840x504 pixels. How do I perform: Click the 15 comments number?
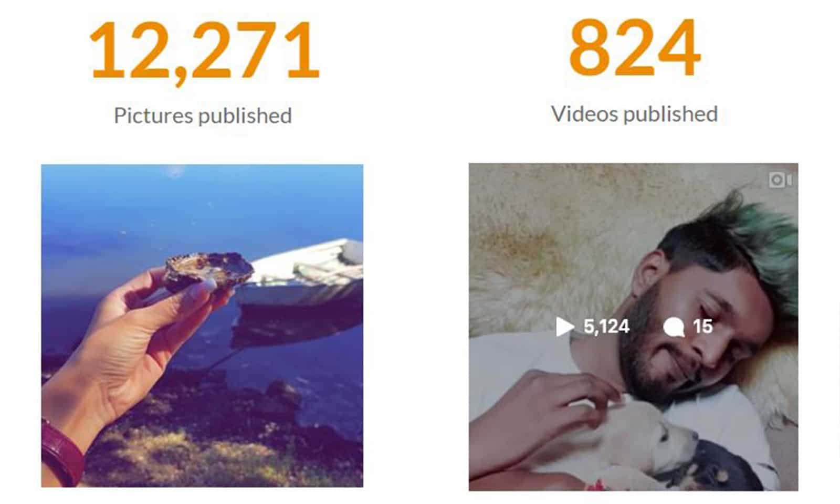(702, 327)
